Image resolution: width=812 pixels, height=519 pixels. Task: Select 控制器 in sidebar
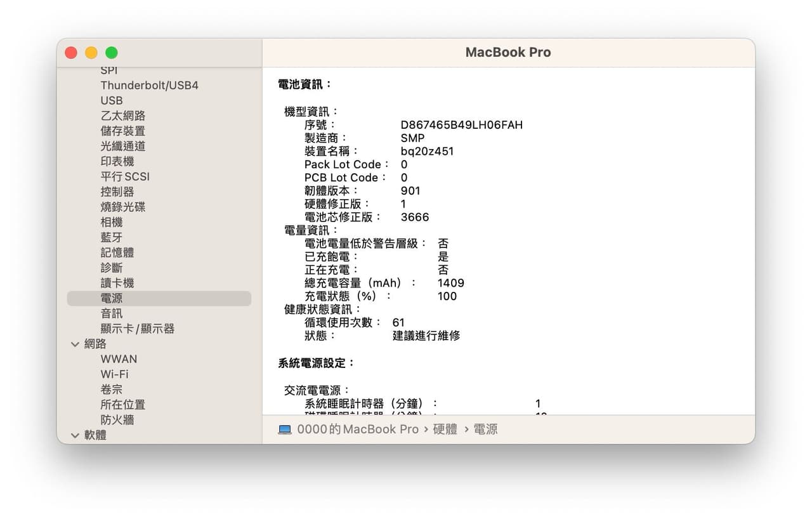[x=117, y=192]
